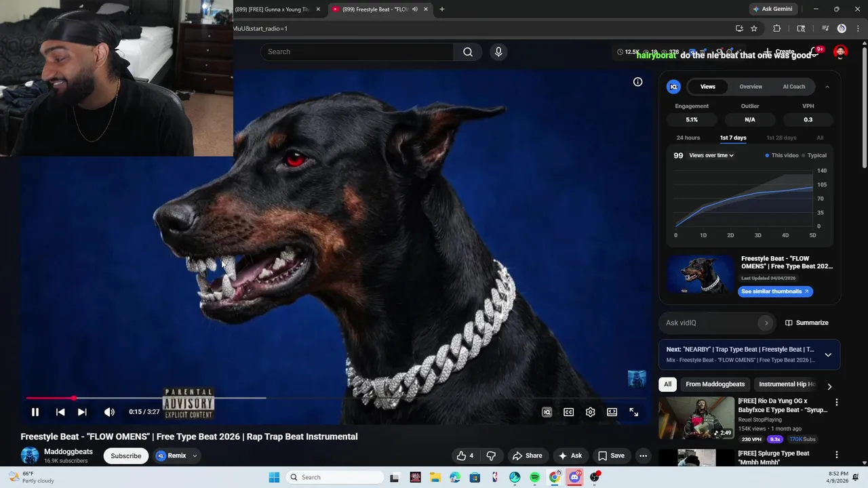
Task: Select the 'All' recommendations filter chip
Action: tap(667, 384)
